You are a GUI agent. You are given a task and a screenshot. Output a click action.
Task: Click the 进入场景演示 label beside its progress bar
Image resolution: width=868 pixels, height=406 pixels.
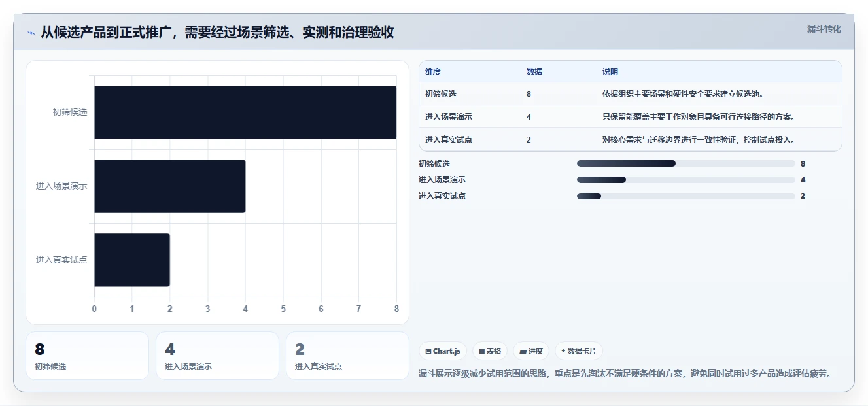pos(442,180)
